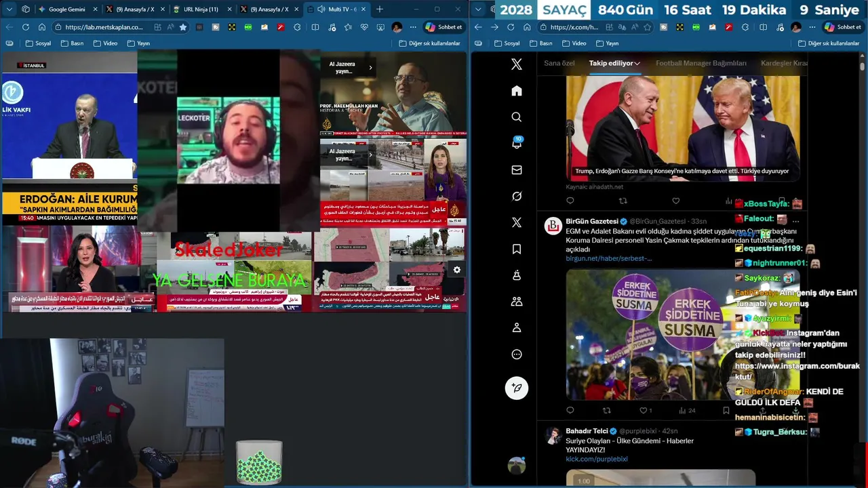Open Grok from the X sidebar
The height and width of the screenshot is (488, 868).
[x=517, y=197]
